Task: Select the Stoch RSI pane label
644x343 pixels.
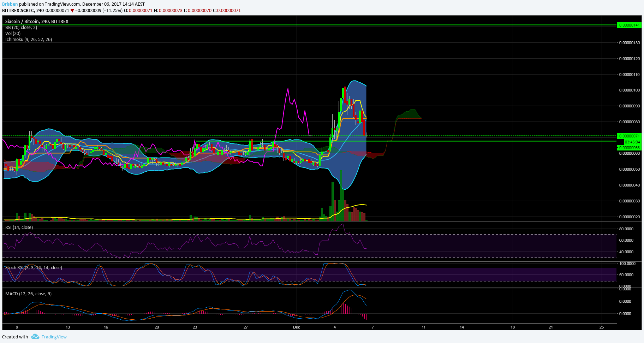Action: [x=34, y=268]
